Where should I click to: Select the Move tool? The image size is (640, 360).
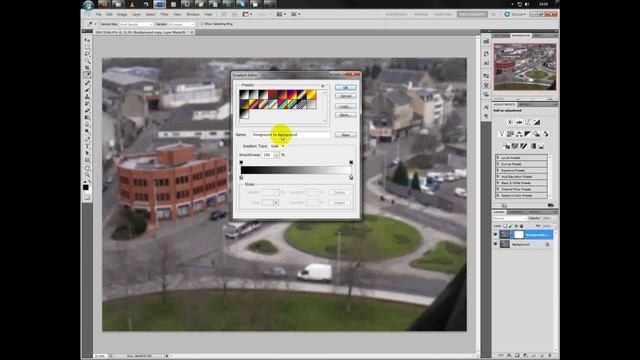pyautogui.click(x=87, y=40)
